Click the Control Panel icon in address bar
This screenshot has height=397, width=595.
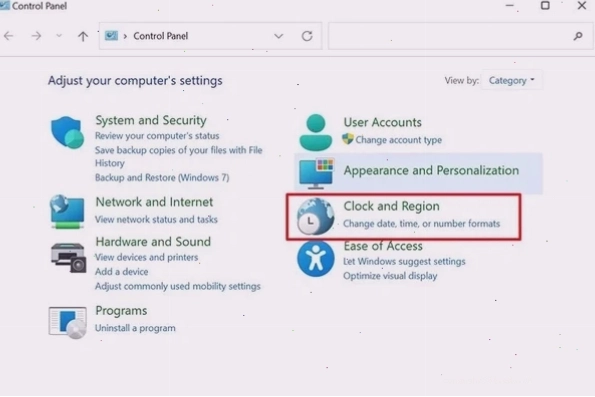pos(111,36)
